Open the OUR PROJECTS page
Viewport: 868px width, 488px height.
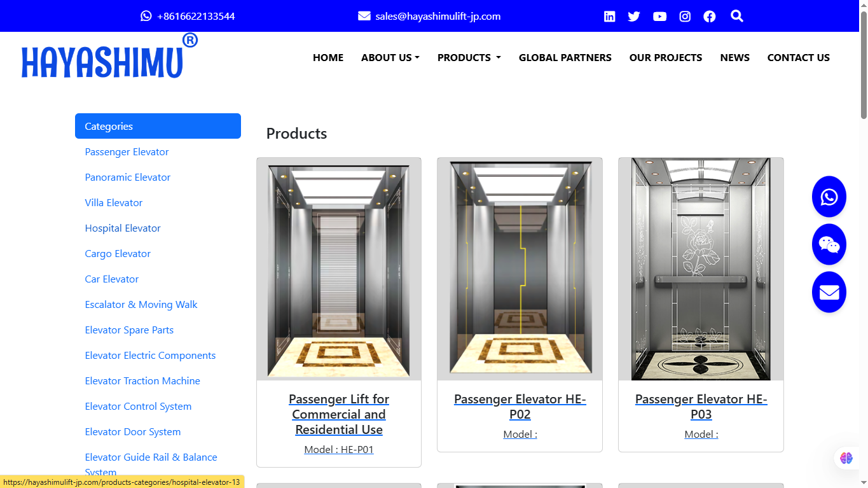(666, 57)
